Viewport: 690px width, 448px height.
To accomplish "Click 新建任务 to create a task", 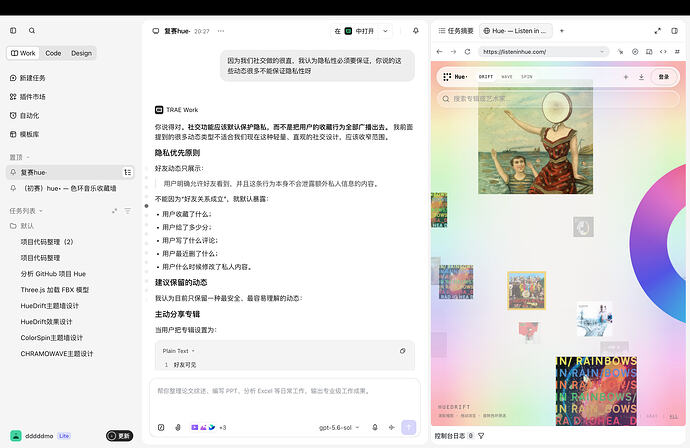I will (x=28, y=78).
